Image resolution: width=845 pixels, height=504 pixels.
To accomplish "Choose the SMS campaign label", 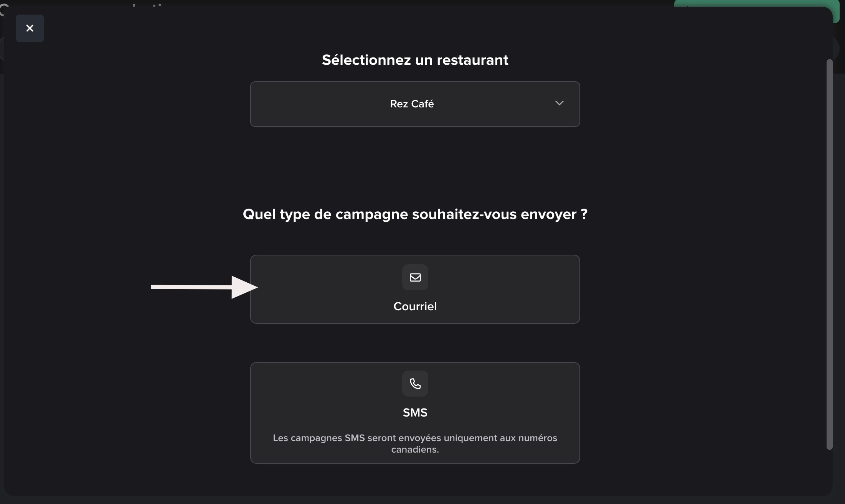I will 415,413.
